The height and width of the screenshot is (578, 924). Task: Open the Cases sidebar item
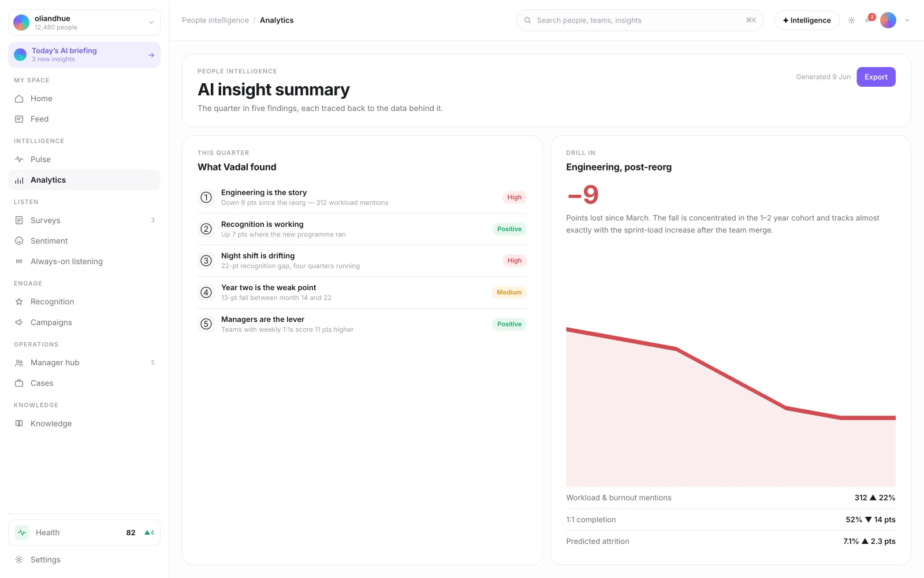pos(84,383)
